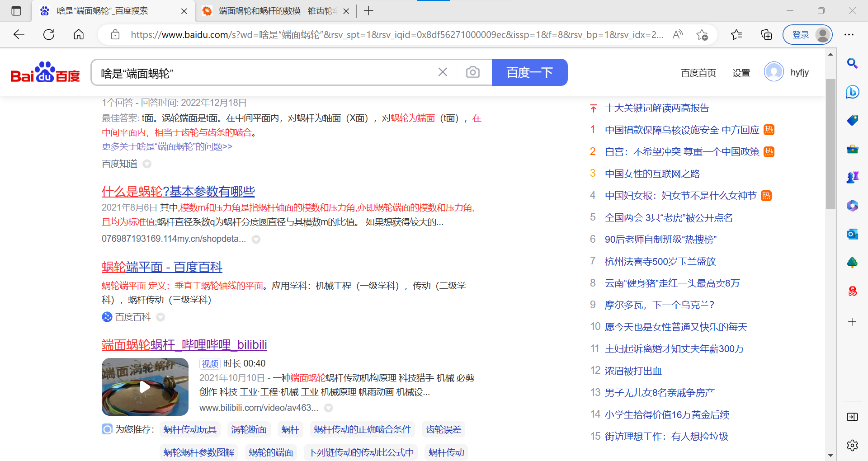Click 百度一下 search button

point(529,72)
